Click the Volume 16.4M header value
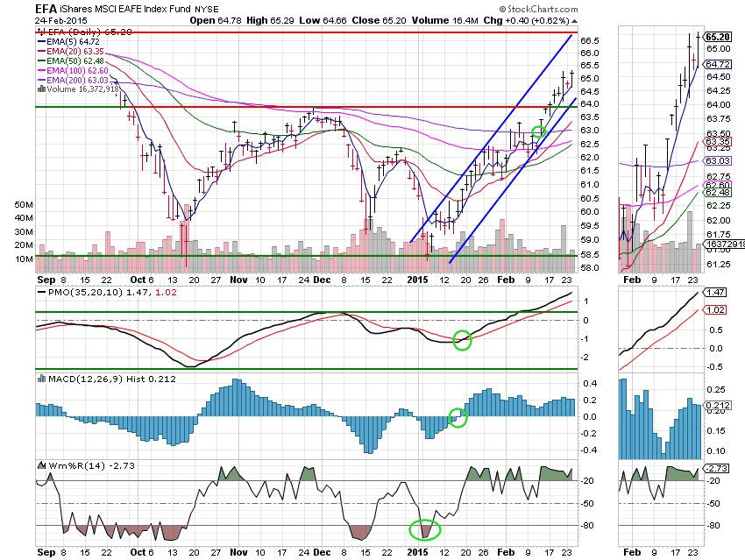Screen dimensions: 745x560 444,21
